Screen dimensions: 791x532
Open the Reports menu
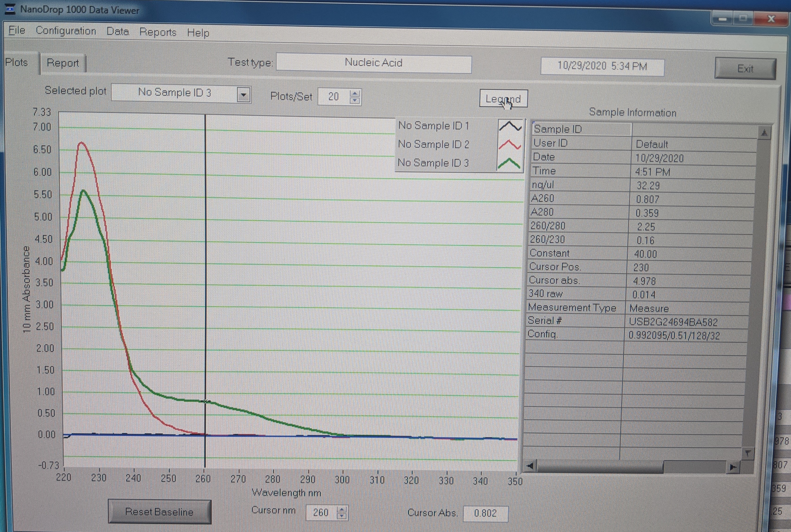coord(158,32)
